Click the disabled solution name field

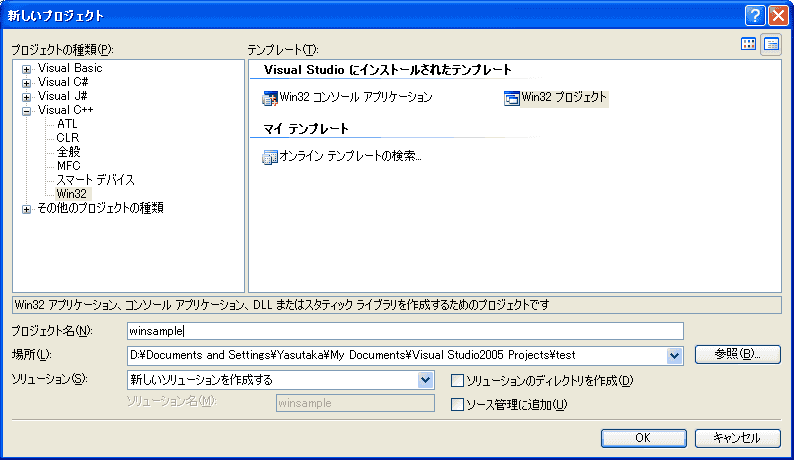[x=355, y=403]
